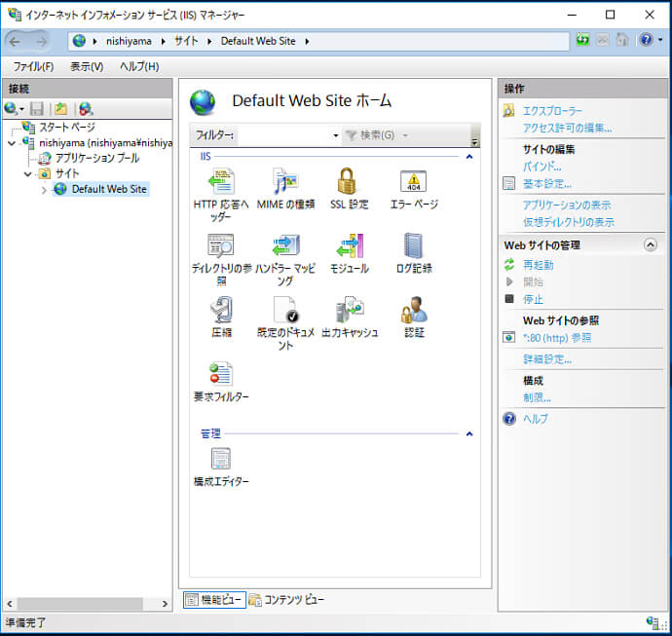Click the フィルター text input field
The image size is (672, 636).
pyautogui.click(x=282, y=135)
